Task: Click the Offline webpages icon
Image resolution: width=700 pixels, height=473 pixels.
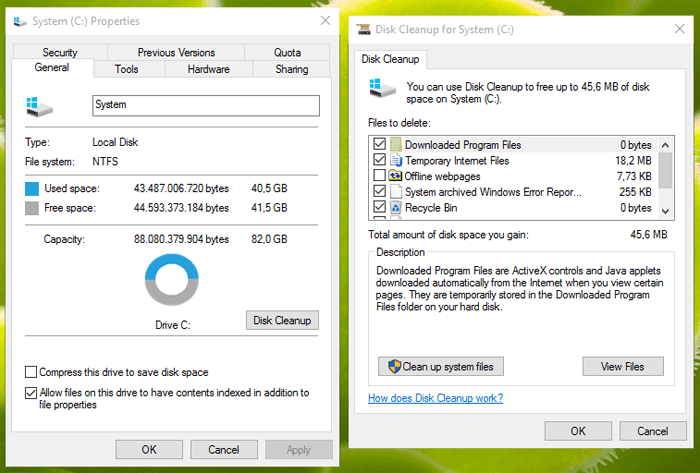Action: [395, 176]
